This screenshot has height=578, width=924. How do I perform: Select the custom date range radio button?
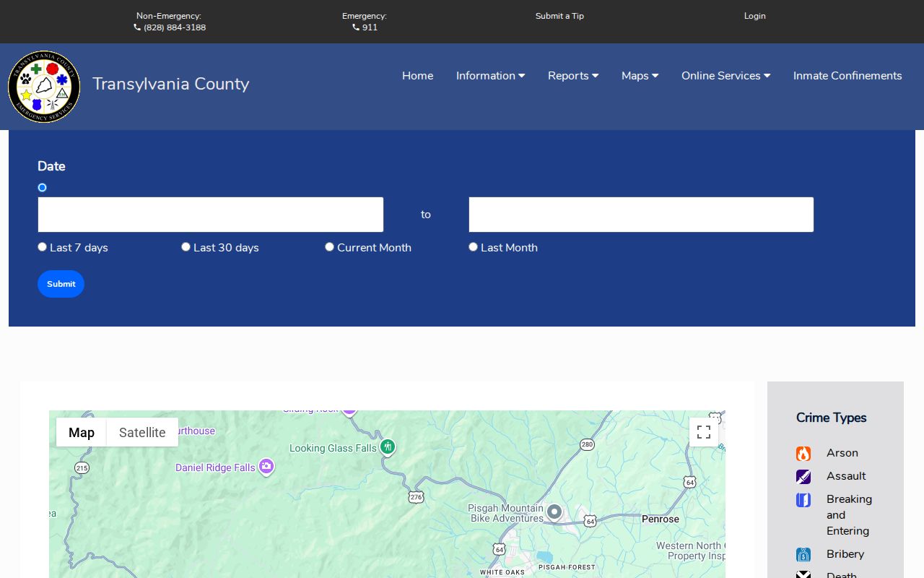[42, 187]
